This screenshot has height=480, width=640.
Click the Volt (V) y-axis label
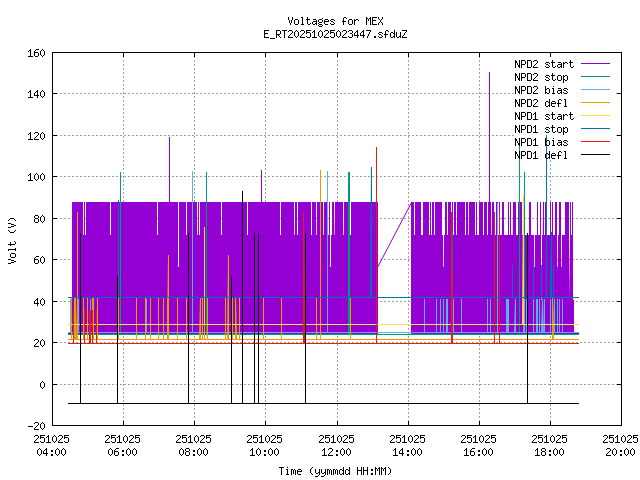point(11,239)
